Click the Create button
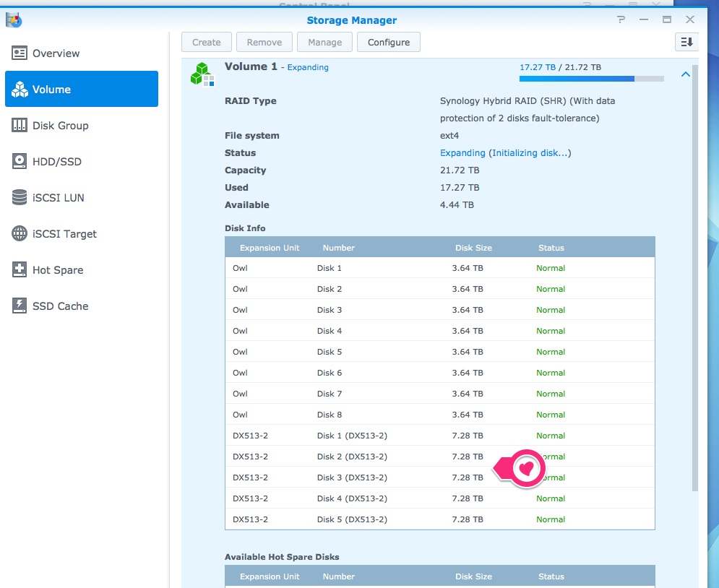Viewport: 719px width, 588px height. point(207,42)
